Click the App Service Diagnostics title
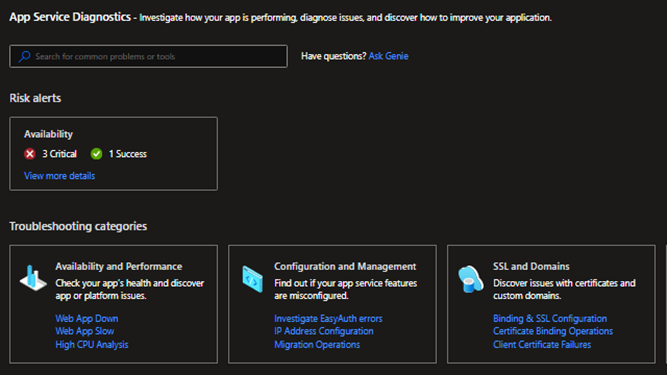Viewport: 667px width, 375px height. pos(70,17)
